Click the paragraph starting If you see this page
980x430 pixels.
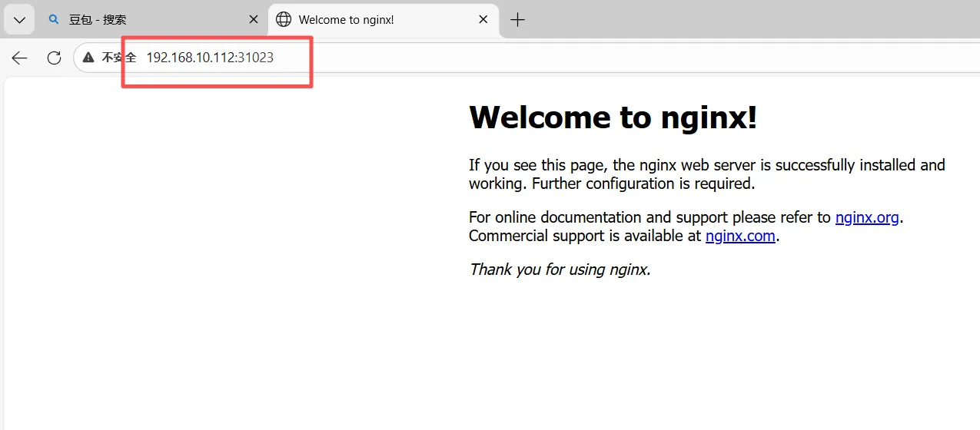(x=707, y=174)
